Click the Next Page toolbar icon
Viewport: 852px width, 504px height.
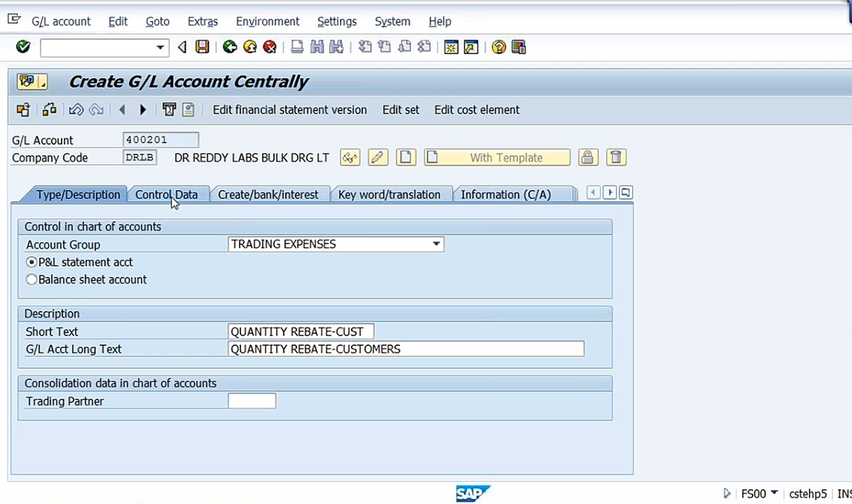coord(404,47)
